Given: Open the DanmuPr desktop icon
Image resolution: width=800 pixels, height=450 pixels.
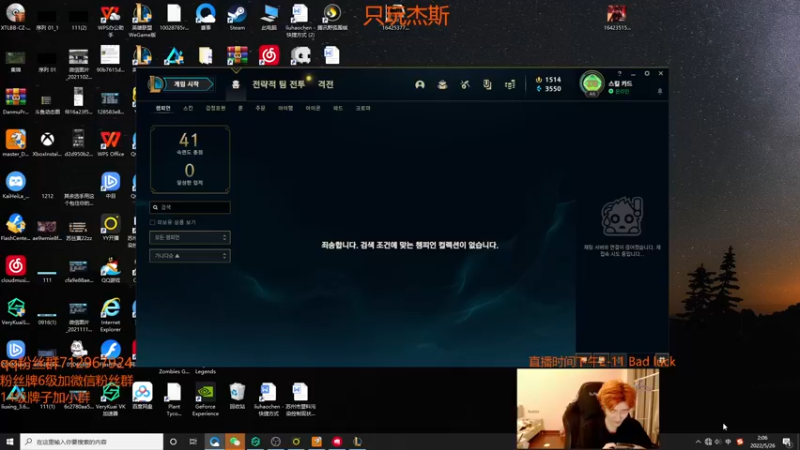Looking at the screenshot, I should 16,101.
